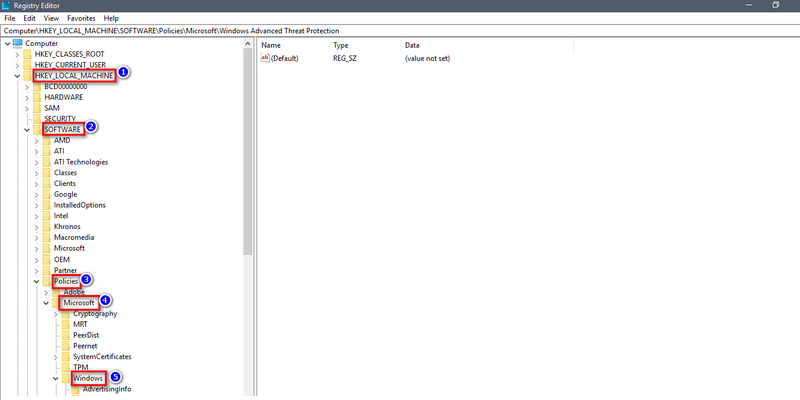Click the MRT folder icon
The width and height of the screenshot is (800, 400).
coord(65,324)
